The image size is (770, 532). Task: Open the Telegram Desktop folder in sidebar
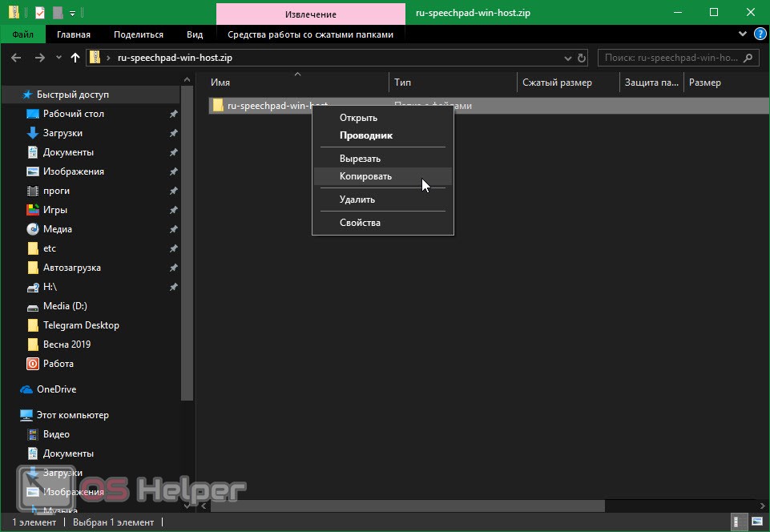(81, 325)
